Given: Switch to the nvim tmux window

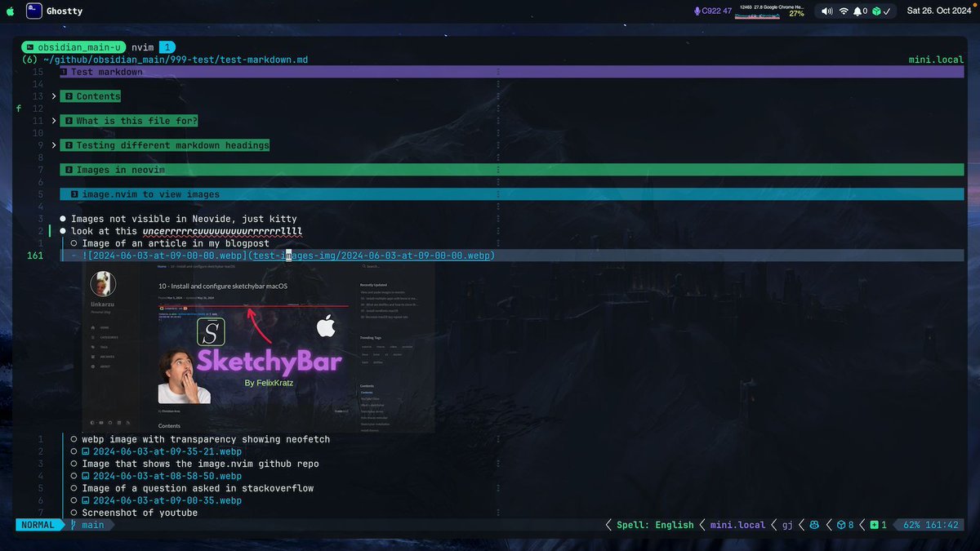Looking at the screenshot, I should click(x=142, y=47).
